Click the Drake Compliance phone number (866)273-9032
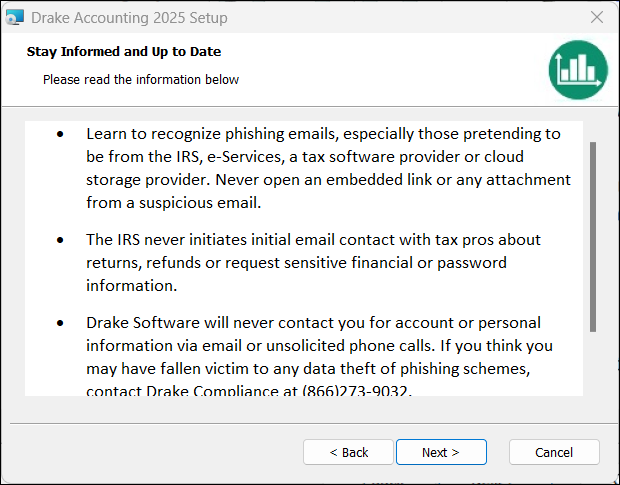This screenshot has height=485, width=620. point(357,391)
